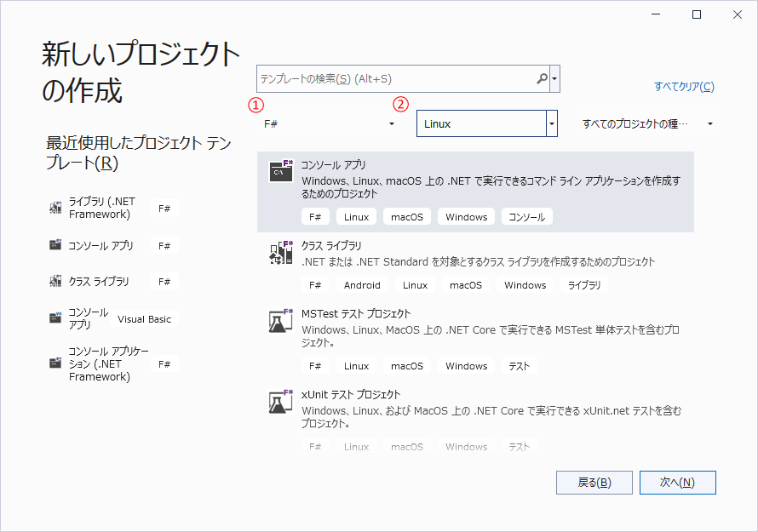Select recent クラス ライブラリ F# template

(x=99, y=282)
